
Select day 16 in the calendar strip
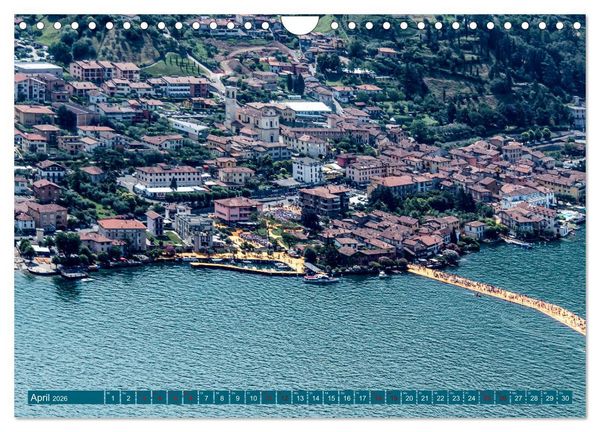pyautogui.click(x=347, y=398)
